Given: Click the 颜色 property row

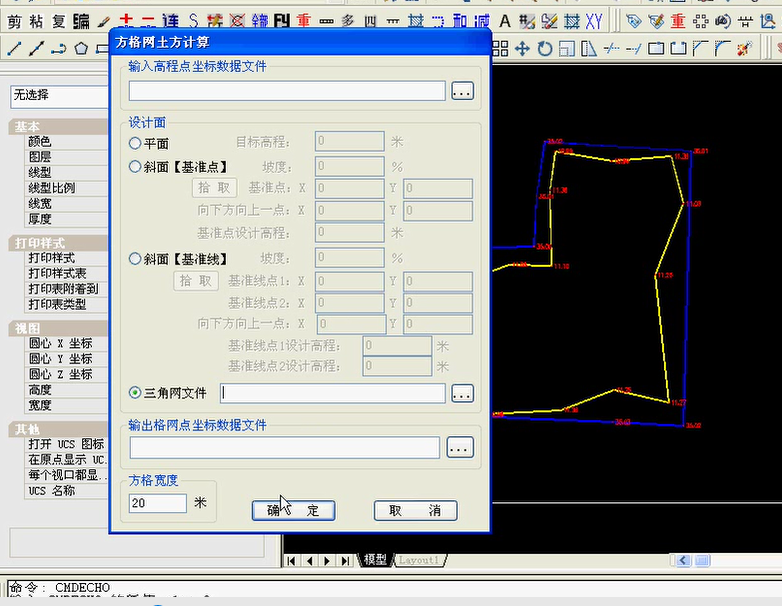Looking at the screenshot, I should coord(66,142).
